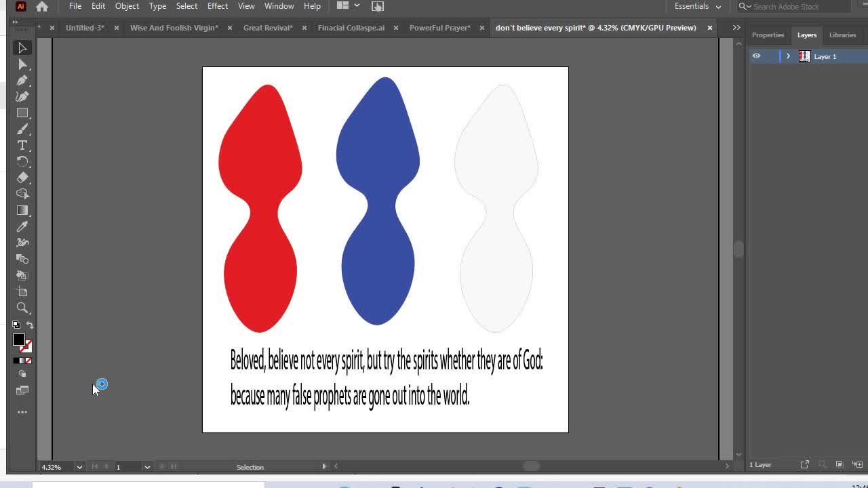Reset default fill and stroke

16,325
